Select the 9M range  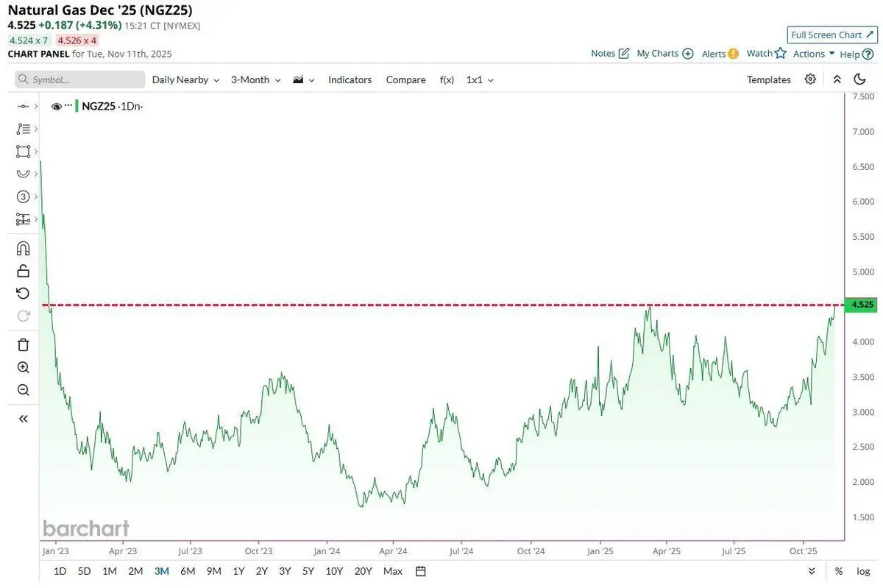(214, 571)
